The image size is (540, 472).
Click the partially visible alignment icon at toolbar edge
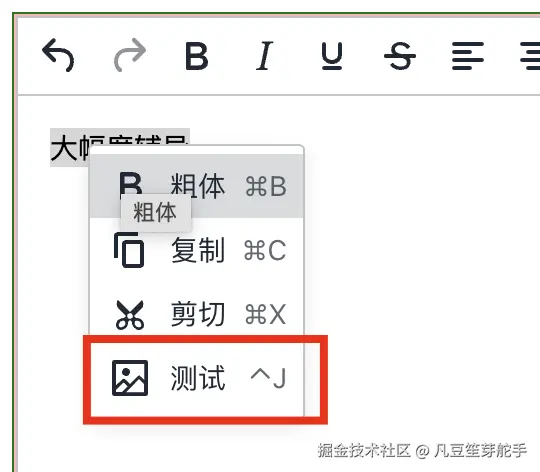click(x=530, y=56)
